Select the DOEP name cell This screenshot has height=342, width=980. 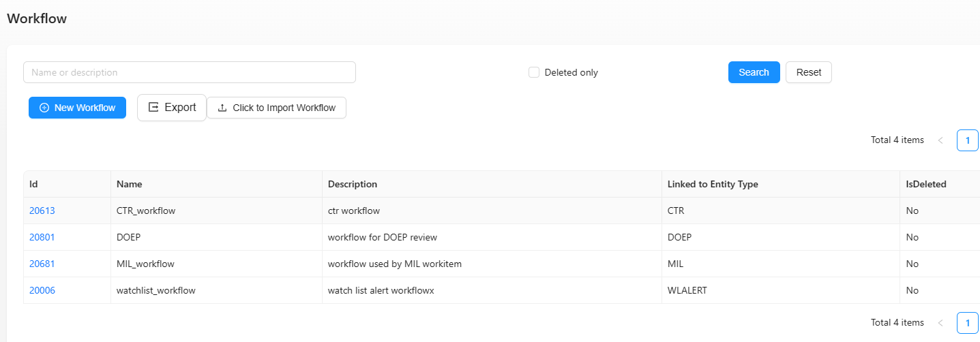coord(216,237)
